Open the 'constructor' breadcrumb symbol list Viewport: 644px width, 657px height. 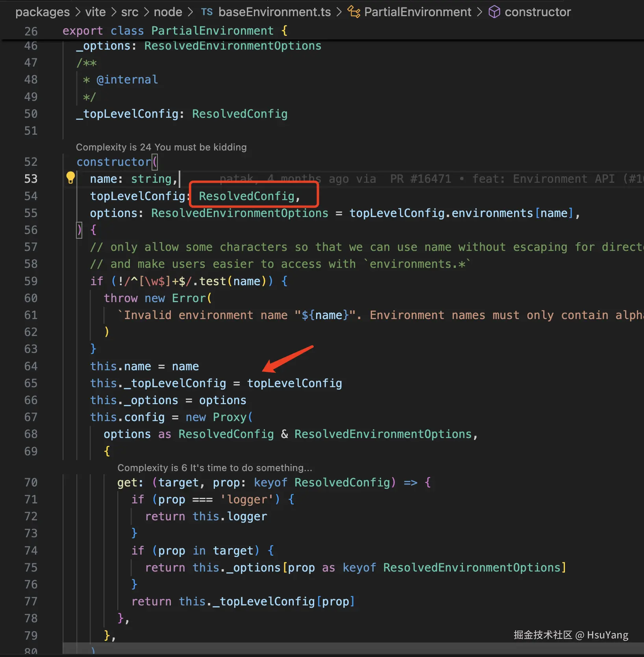pos(538,12)
